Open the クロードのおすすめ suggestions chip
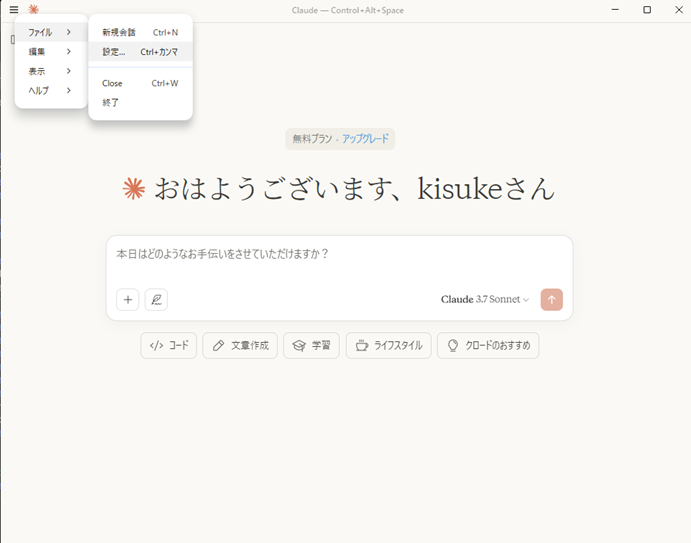The image size is (691, 543). [x=487, y=346]
